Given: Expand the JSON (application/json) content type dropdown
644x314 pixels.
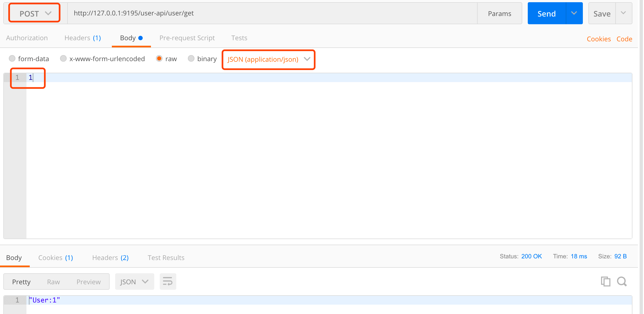Looking at the screenshot, I should click(268, 59).
